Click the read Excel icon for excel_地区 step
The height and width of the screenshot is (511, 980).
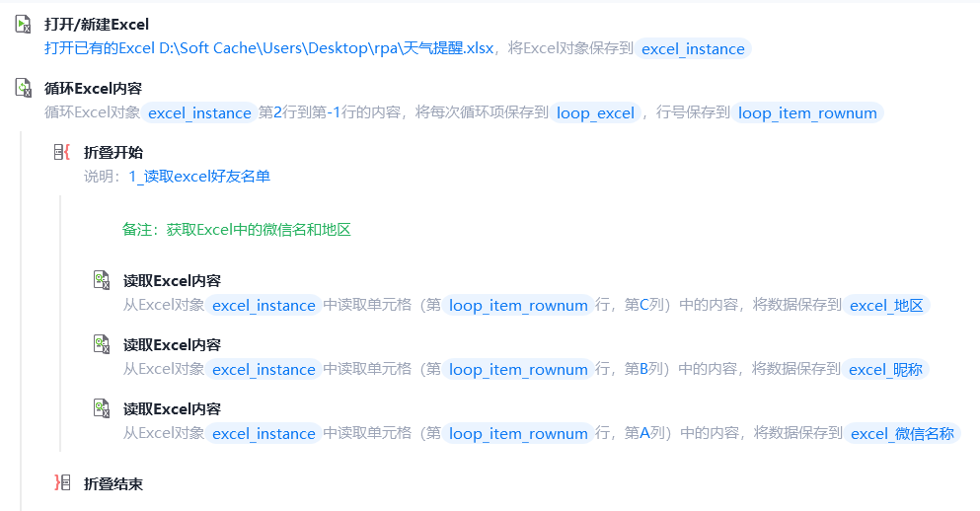(102, 280)
